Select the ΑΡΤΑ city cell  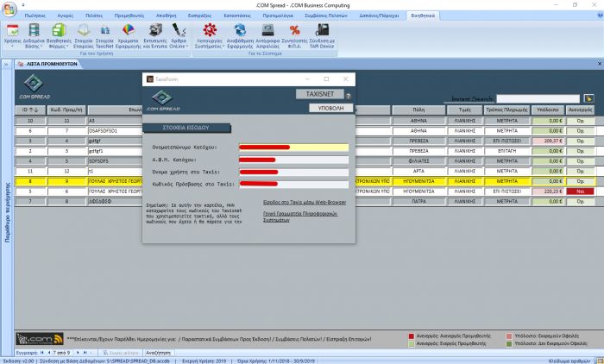pos(418,171)
